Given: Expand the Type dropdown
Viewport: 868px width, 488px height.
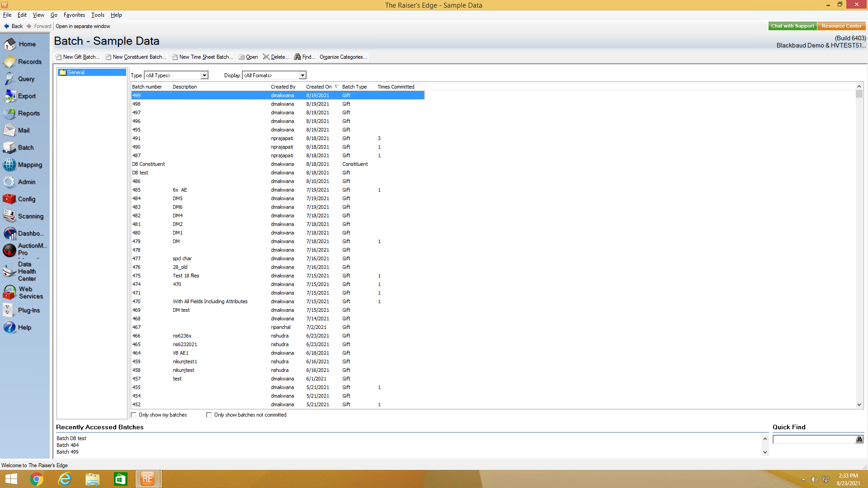Looking at the screenshot, I should point(204,75).
